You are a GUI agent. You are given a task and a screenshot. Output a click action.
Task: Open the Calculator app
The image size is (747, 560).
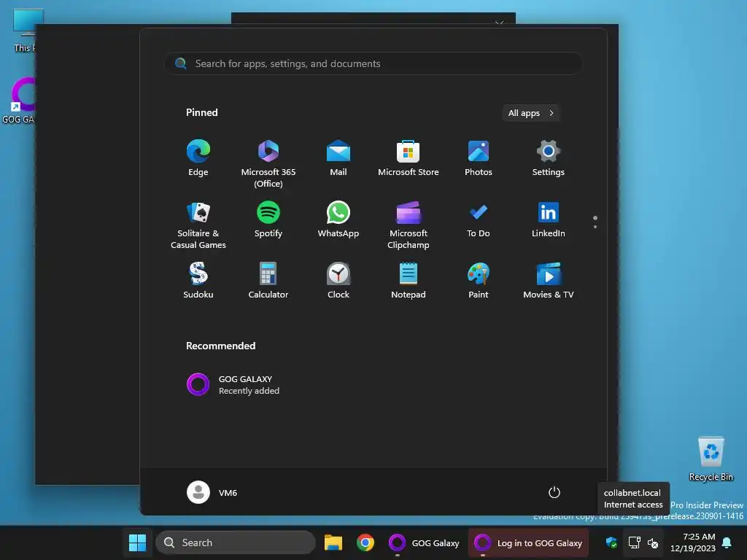(268, 281)
